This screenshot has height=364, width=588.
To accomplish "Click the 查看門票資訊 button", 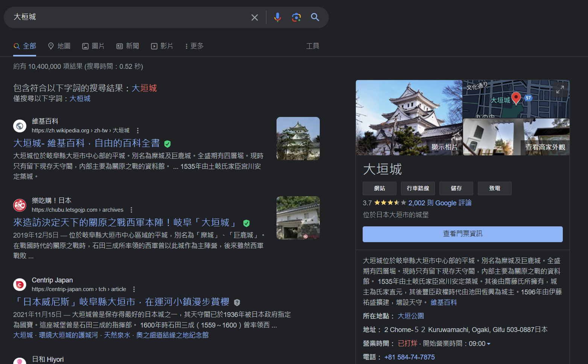I will 463,234.
